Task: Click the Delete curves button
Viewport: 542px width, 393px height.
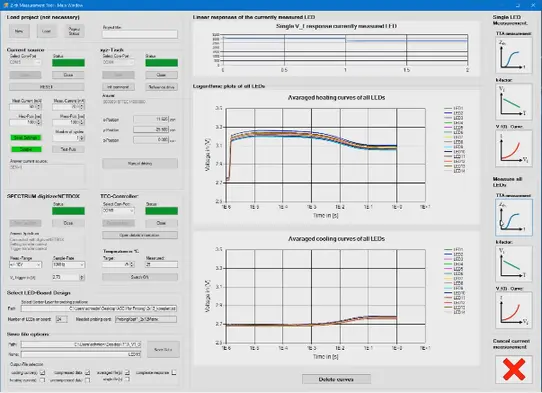Action: pyautogui.click(x=336, y=379)
